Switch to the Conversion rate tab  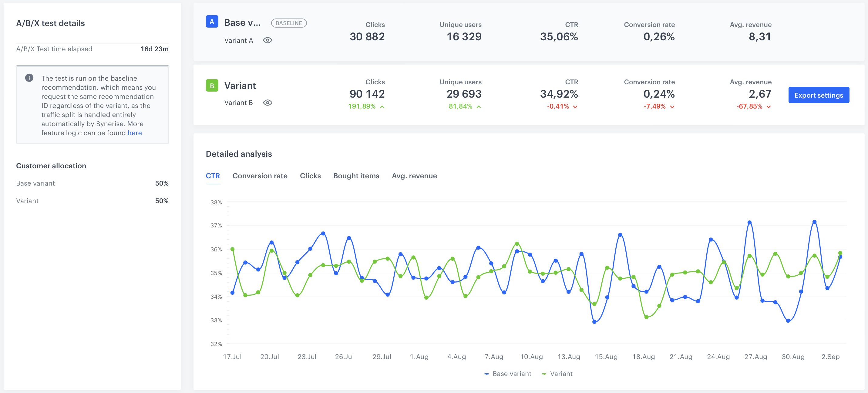(x=260, y=176)
